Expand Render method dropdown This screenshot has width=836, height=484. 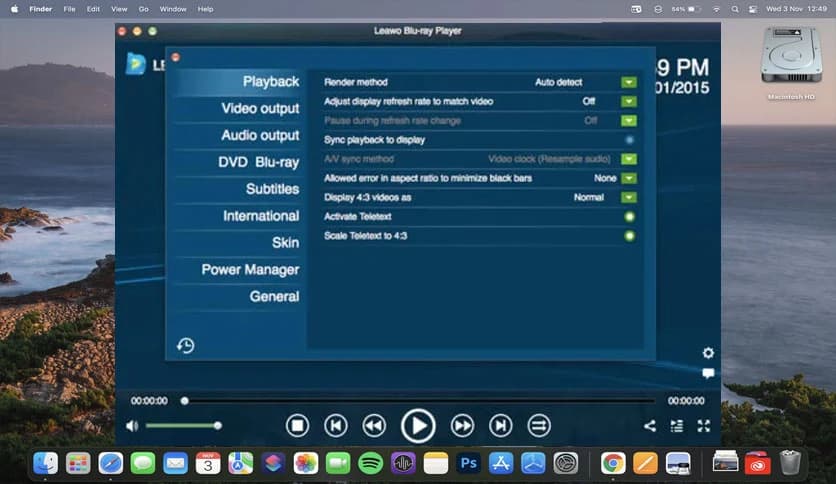click(629, 82)
